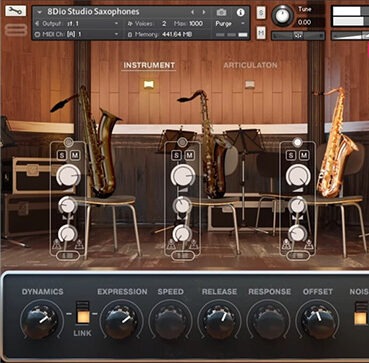Screen dimensions: 369x363
Task: Switch to the ARTICULATON tab
Action: (x=250, y=65)
